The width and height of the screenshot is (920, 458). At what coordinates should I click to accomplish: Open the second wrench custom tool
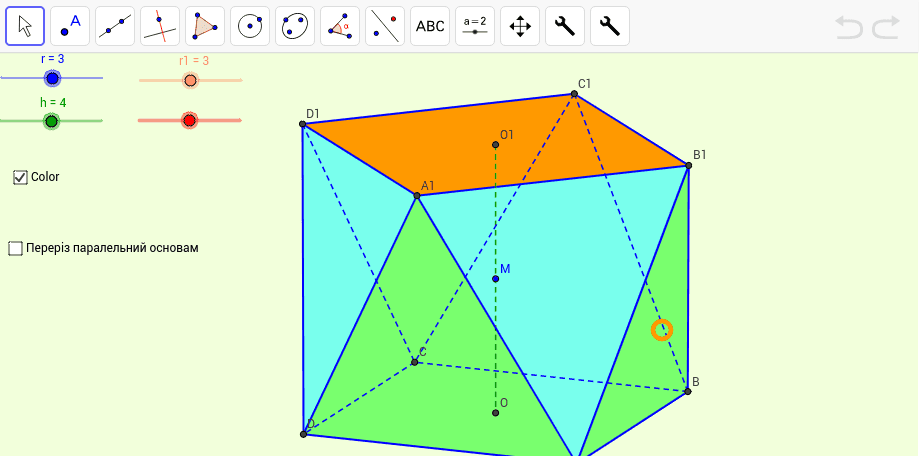(610, 26)
